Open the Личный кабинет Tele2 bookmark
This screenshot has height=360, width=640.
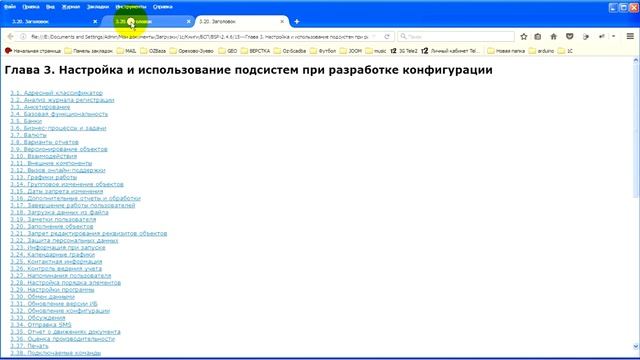tap(451, 51)
